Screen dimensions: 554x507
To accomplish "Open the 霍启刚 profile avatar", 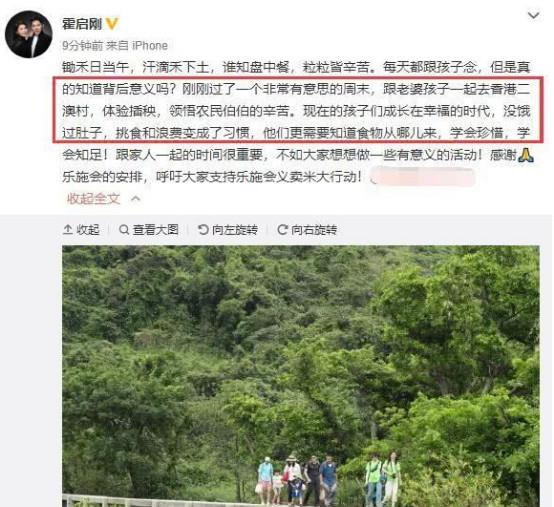I will pos(29,34).
